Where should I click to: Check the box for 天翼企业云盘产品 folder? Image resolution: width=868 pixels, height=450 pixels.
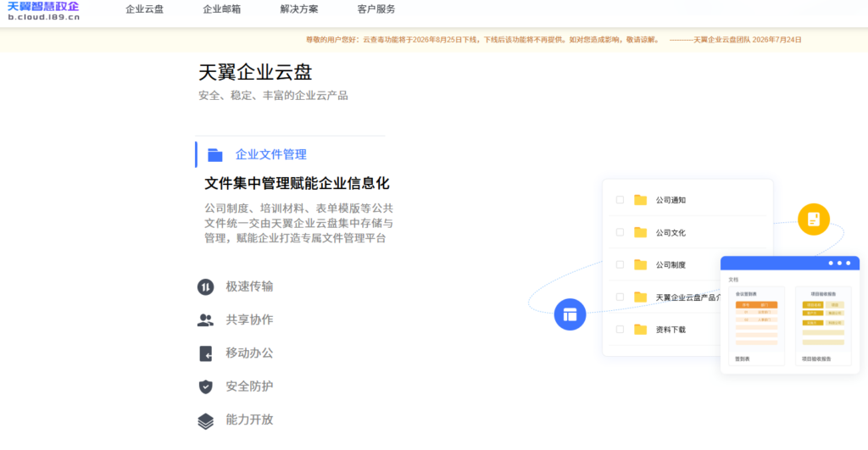tap(620, 297)
